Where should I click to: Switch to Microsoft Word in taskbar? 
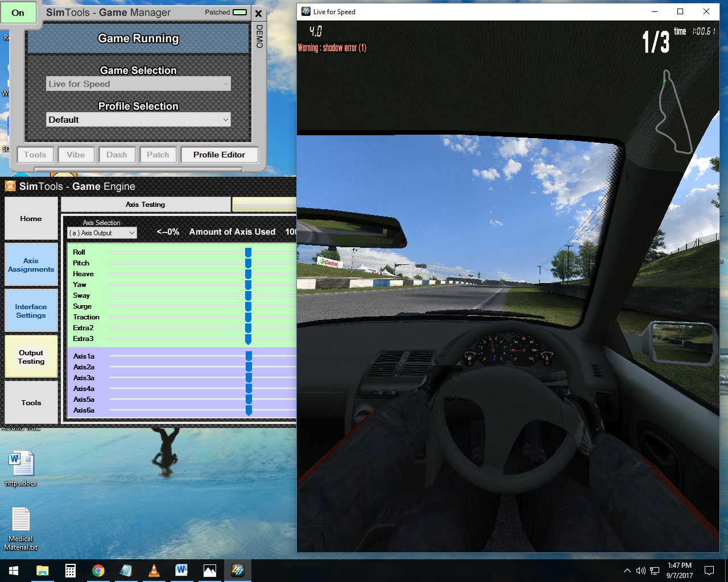click(x=181, y=571)
